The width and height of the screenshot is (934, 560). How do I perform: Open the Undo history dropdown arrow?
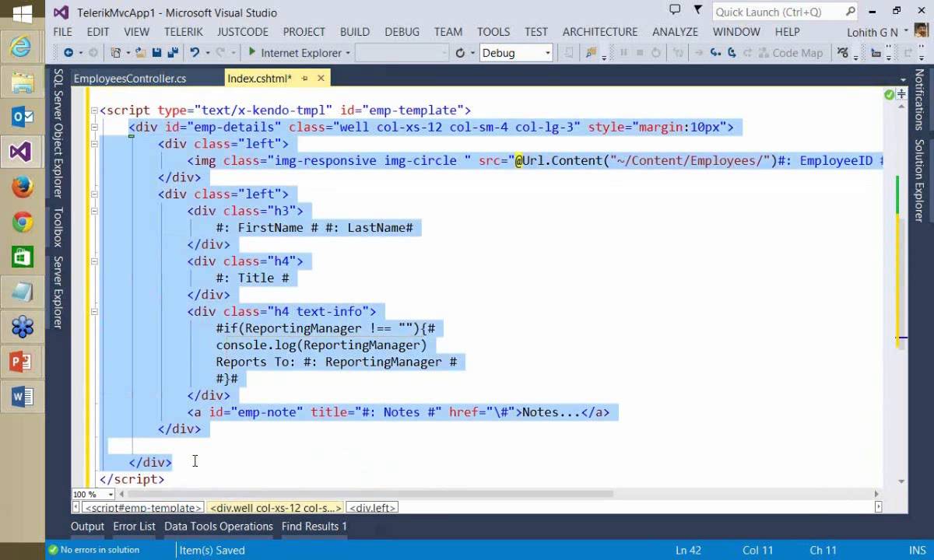click(x=206, y=53)
